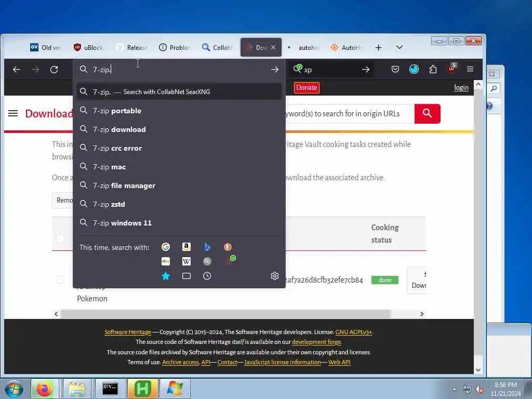This screenshot has height=399, width=532.
Task: Open the Web API footer link
Action: pyautogui.click(x=339, y=362)
